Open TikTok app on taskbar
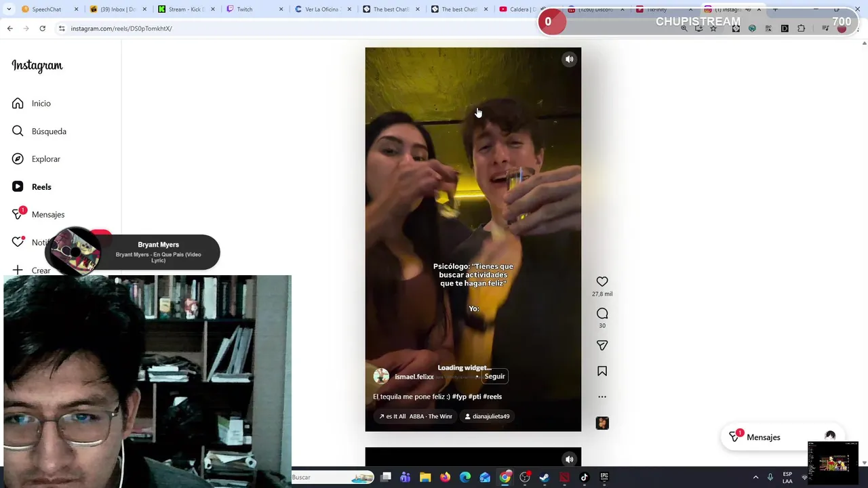The image size is (868, 488). click(584, 477)
